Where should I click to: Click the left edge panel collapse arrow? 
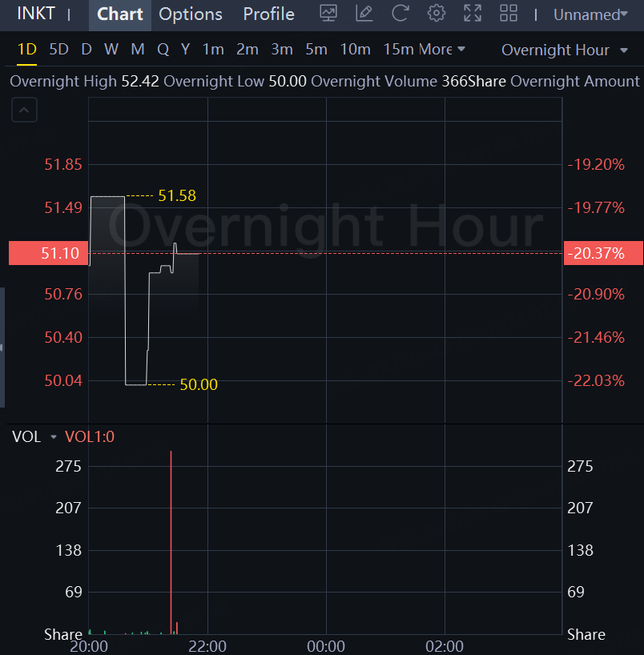(2, 348)
